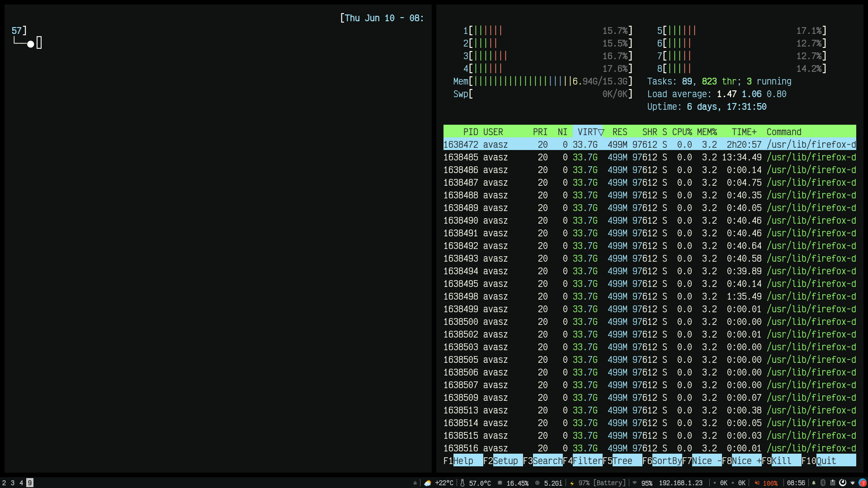Click the 97% [Battery] status
Screen dimensions: 868x488
(x=602, y=483)
